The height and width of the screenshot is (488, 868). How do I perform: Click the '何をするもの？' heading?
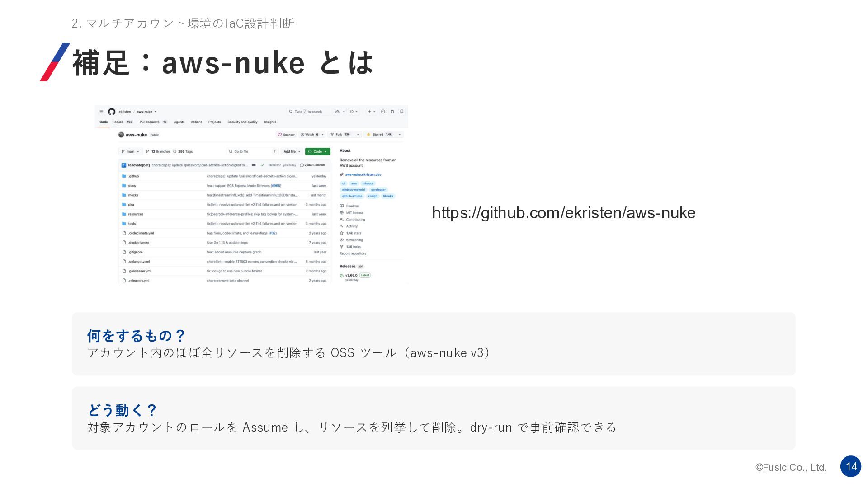click(x=137, y=336)
